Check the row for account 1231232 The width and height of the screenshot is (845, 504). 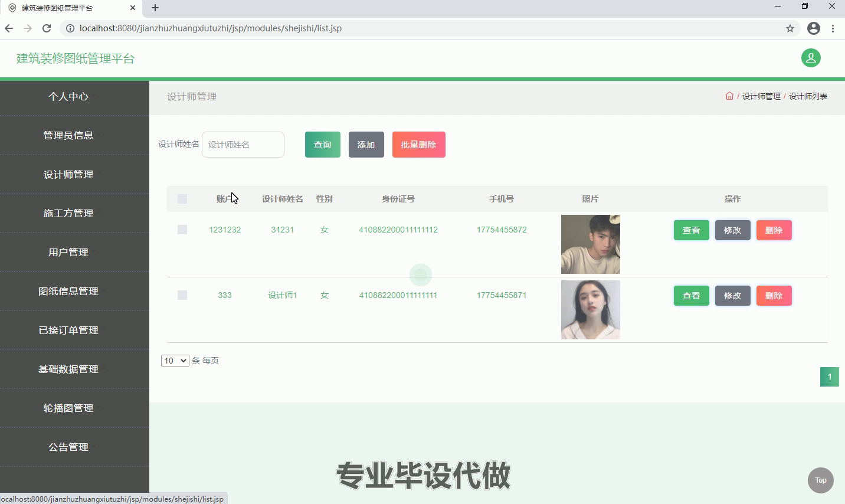182,230
